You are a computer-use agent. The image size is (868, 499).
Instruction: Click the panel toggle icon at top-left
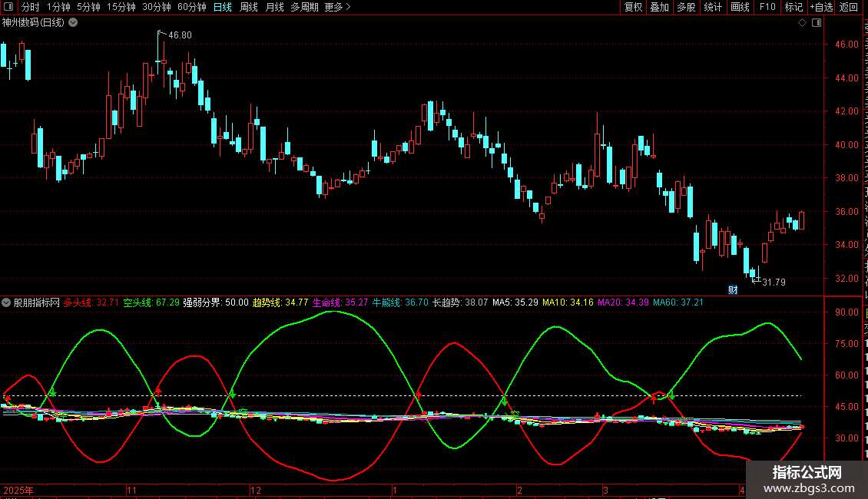[x=9, y=7]
